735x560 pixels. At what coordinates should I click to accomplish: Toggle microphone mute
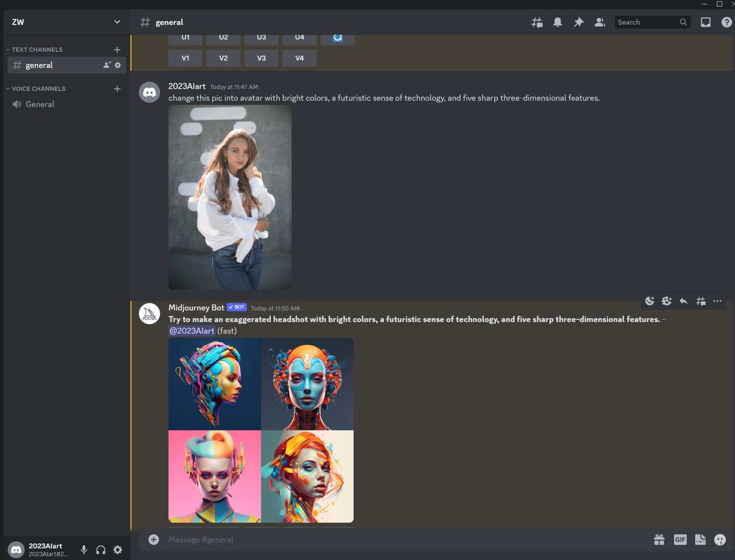pyautogui.click(x=84, y=550)
